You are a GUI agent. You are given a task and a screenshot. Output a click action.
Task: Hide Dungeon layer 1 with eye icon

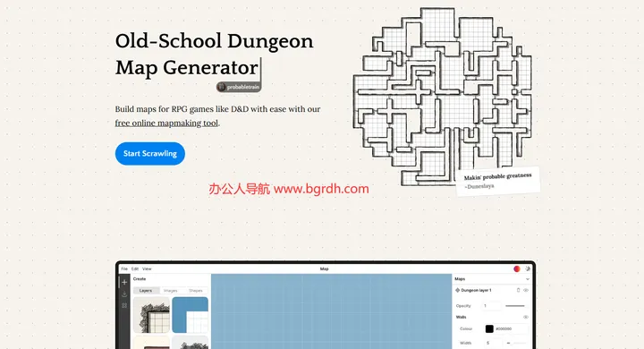[526, 290]
